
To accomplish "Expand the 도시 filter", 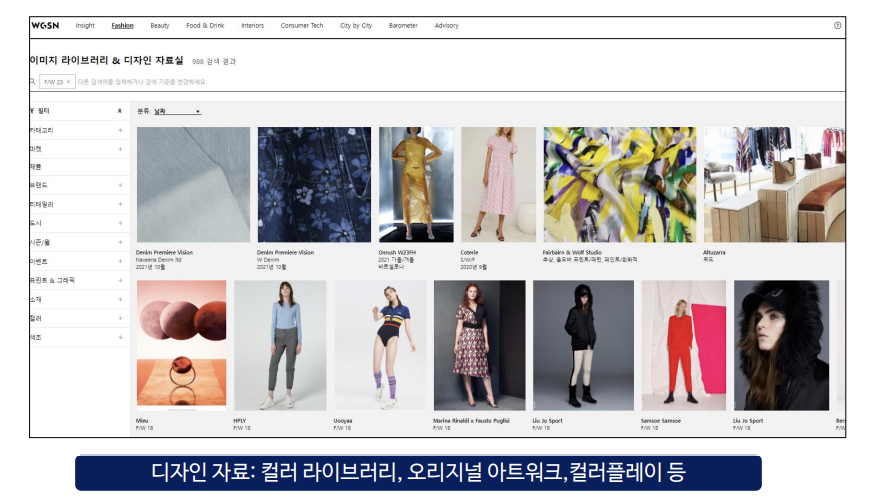I will pyautogui.click(x=120, y=223).
